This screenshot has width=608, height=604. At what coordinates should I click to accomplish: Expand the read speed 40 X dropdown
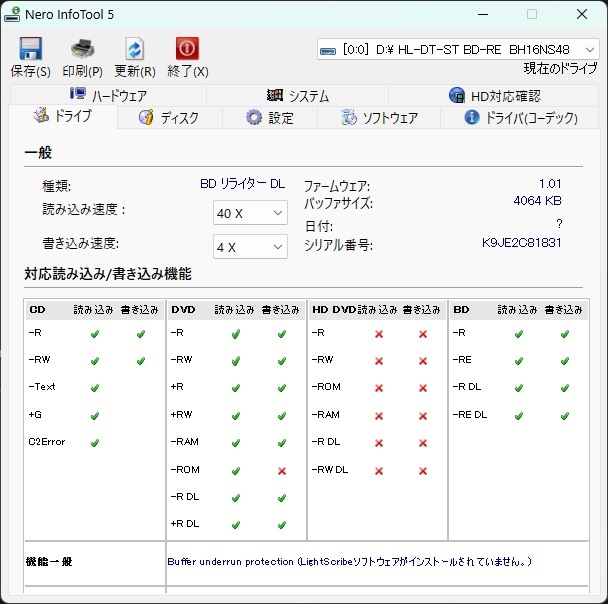250,213
